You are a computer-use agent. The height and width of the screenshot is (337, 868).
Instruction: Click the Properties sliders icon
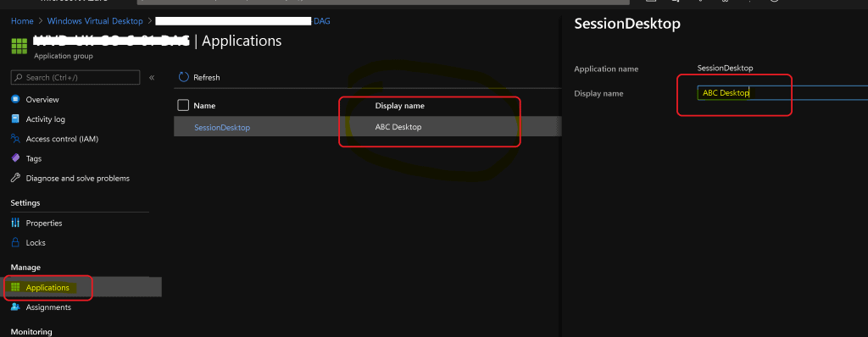click(x=15, y=223)
